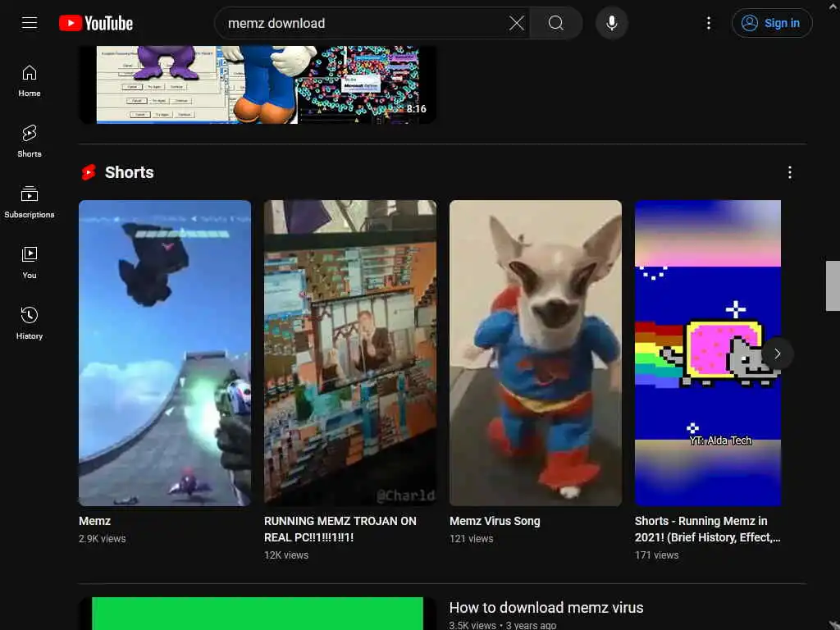Play the Memz Virus Song dog thumbnail
The image size is (840, 630).
coord(535,353)
